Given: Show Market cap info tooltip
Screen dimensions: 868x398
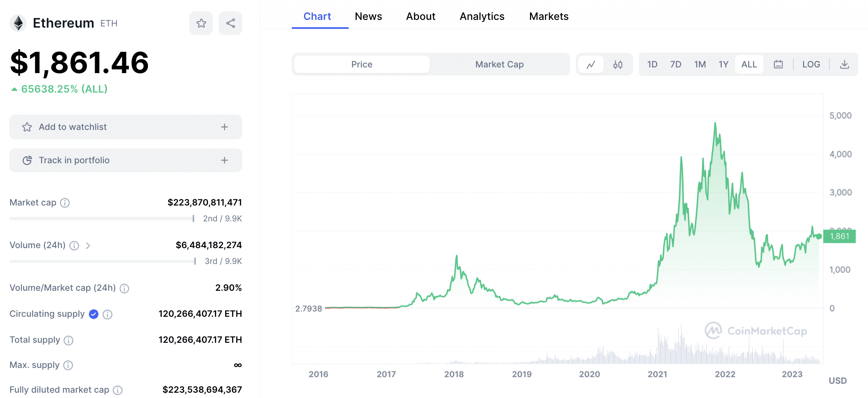Looking at the screenshot, I should click(65, 203).
